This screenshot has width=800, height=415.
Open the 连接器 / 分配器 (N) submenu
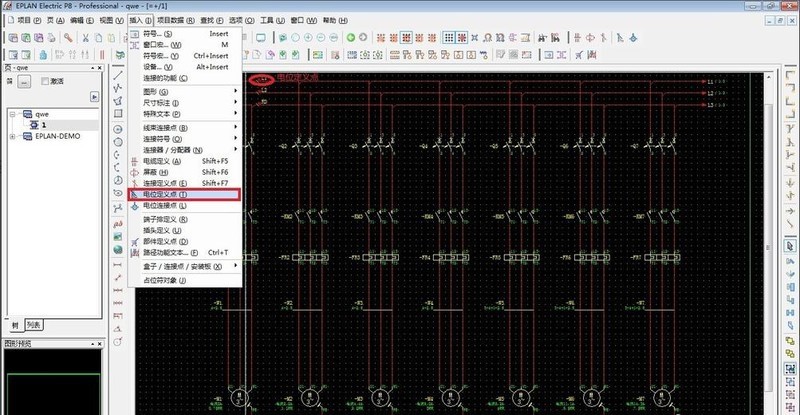[x=185, y=150]
